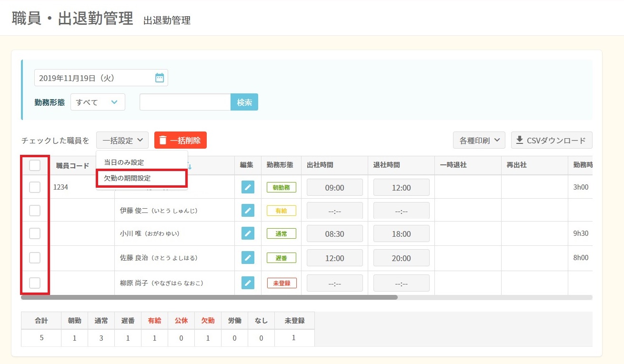Edit the 1234 employee row pencil icon

point(248,187)
